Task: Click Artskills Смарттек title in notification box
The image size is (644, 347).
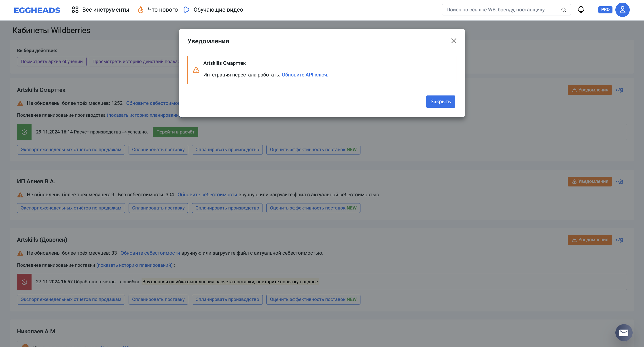Action: coord(225,63)
